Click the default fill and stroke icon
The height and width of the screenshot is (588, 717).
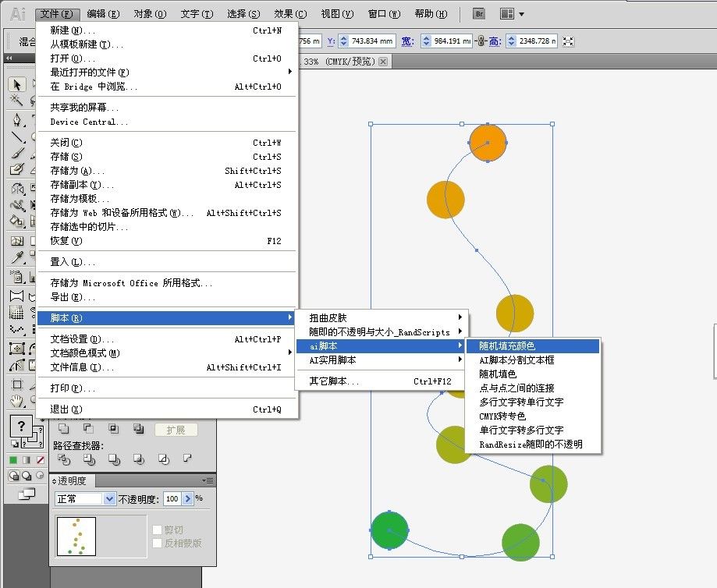point(14,444)
